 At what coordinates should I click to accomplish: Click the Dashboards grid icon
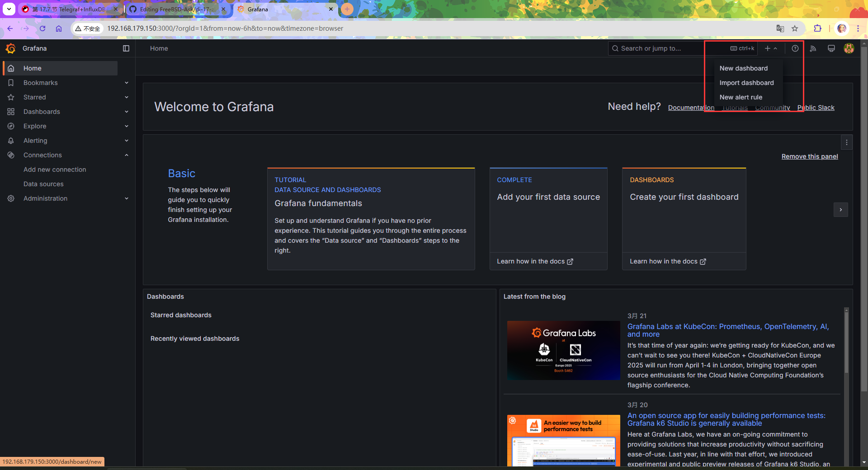coord(11,112)
